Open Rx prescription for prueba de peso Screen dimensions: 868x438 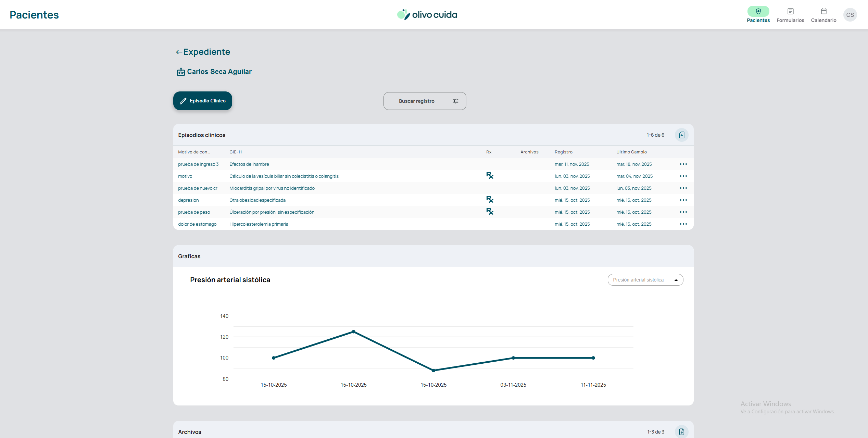tap(490, 212)
